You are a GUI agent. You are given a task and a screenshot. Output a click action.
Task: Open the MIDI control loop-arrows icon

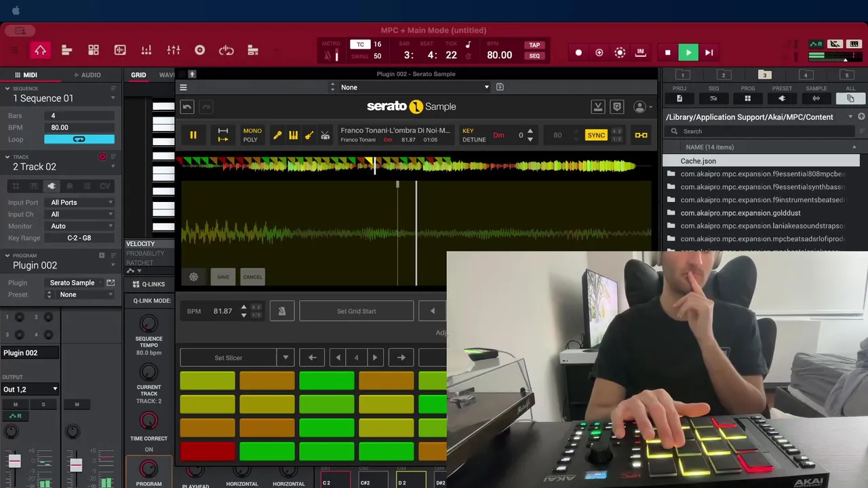tap(226, 50)
